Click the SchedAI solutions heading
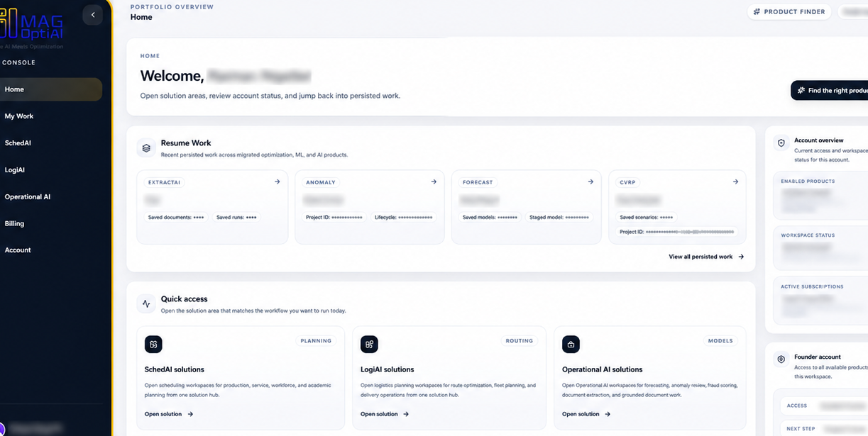Screen dimensions: 868x436 point(175,369)
